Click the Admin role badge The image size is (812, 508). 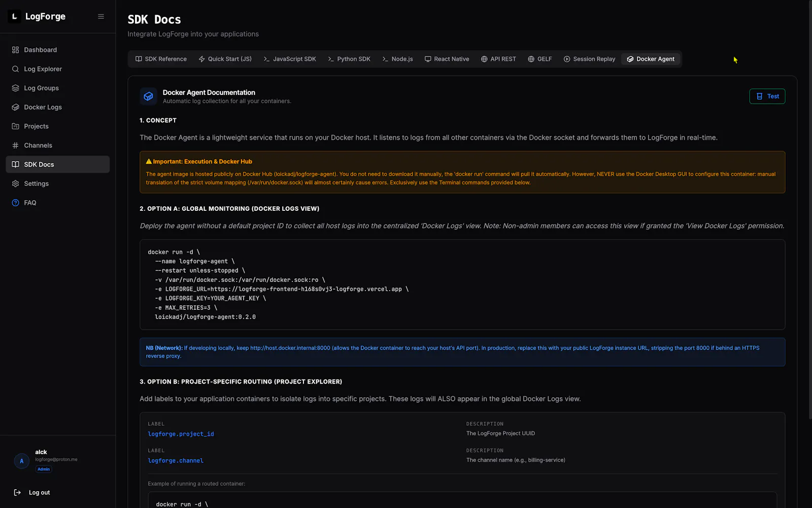44,469
